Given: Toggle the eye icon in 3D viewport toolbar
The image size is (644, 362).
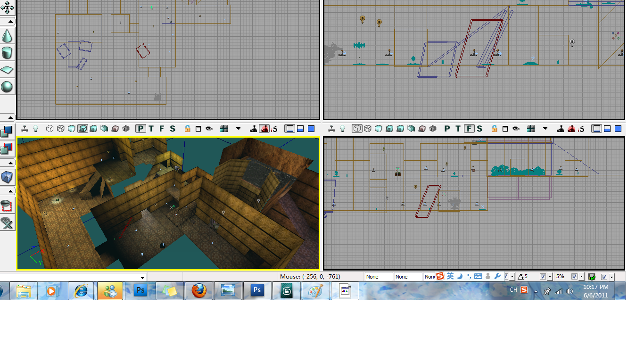Looking at the screenshot, I should click(209, 129).
